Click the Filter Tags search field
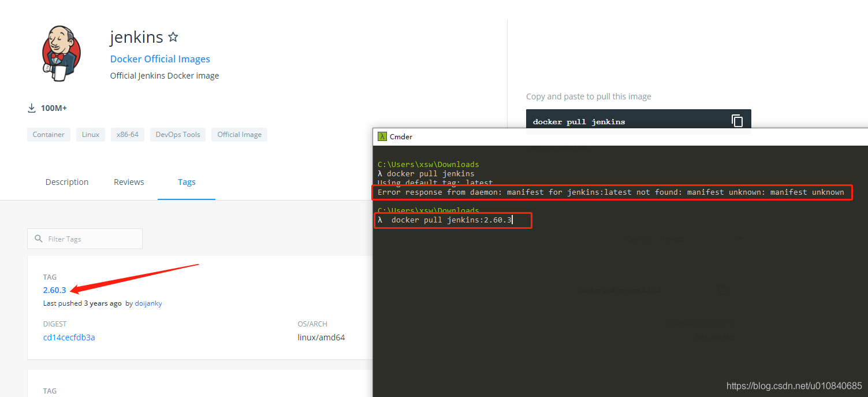 pyautogui.click(x=85, y=239)
